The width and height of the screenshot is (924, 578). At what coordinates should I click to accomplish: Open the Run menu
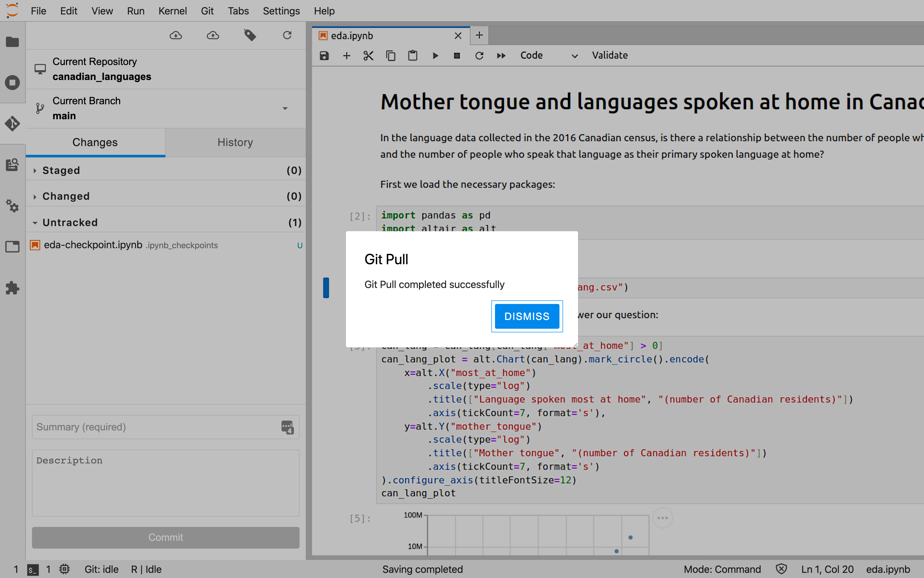[x=136, y=11]
